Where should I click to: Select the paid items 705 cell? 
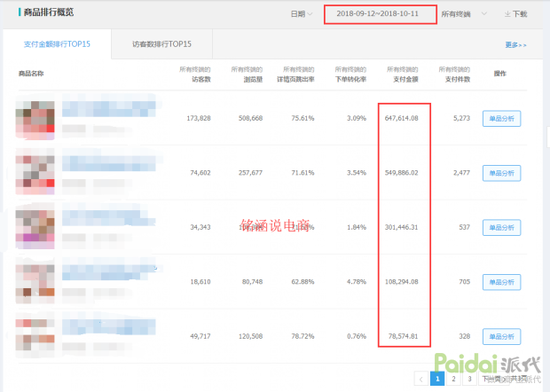[x=464, y=282]
